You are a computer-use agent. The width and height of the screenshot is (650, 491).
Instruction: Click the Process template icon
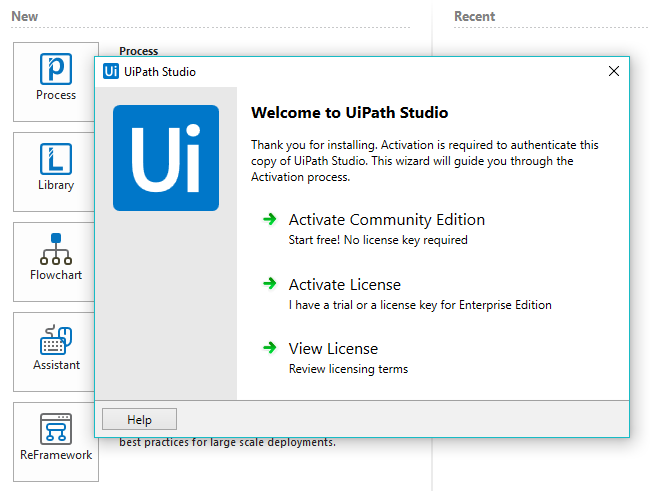55,70
